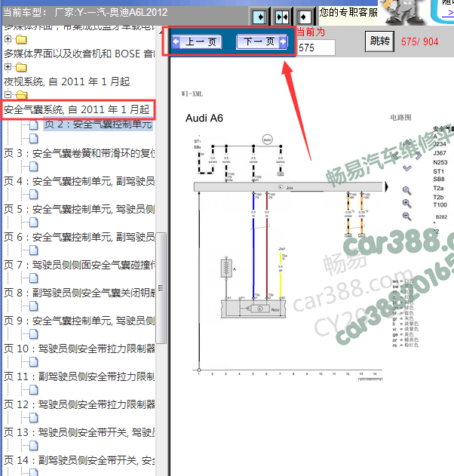Click the document icon above 页 5
Image resolution: width=454 pixels, height=476 pixels.
click(34, 195)
